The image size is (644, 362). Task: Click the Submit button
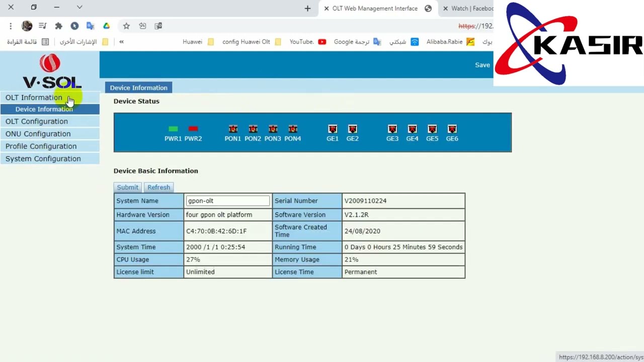[127, 187]
